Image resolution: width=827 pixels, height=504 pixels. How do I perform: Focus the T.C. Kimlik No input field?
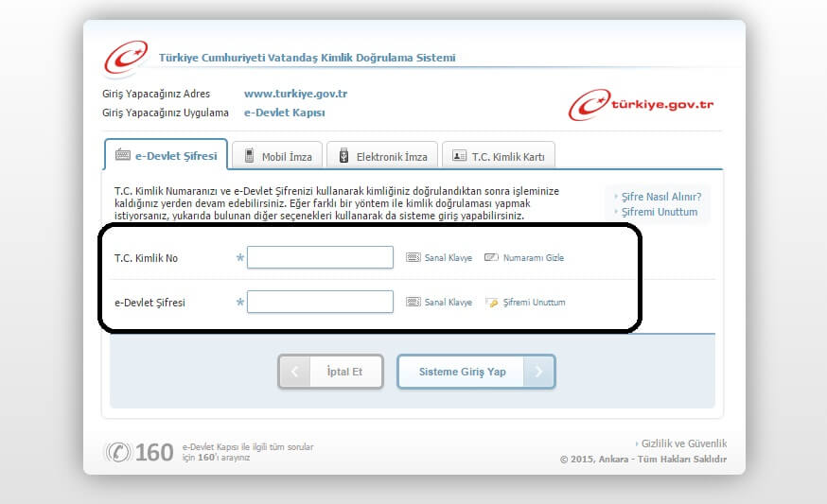pos(320,257)
